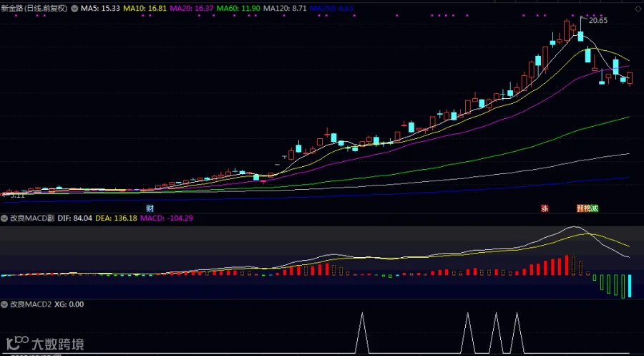Click the 榜 ranking list marker
This screenshot has width=644, height=356.
pyautogui.click(x=587, y=208)
